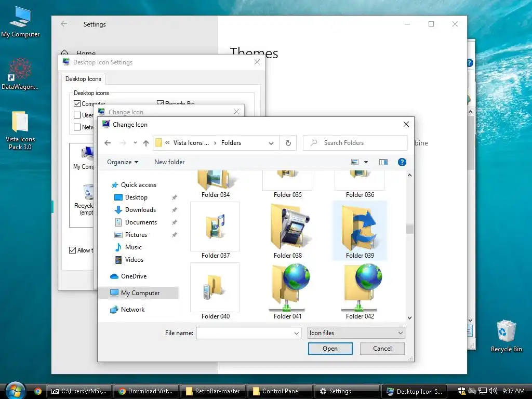Change the view layout icon
532x399 pixels.
tap(355, 162)
